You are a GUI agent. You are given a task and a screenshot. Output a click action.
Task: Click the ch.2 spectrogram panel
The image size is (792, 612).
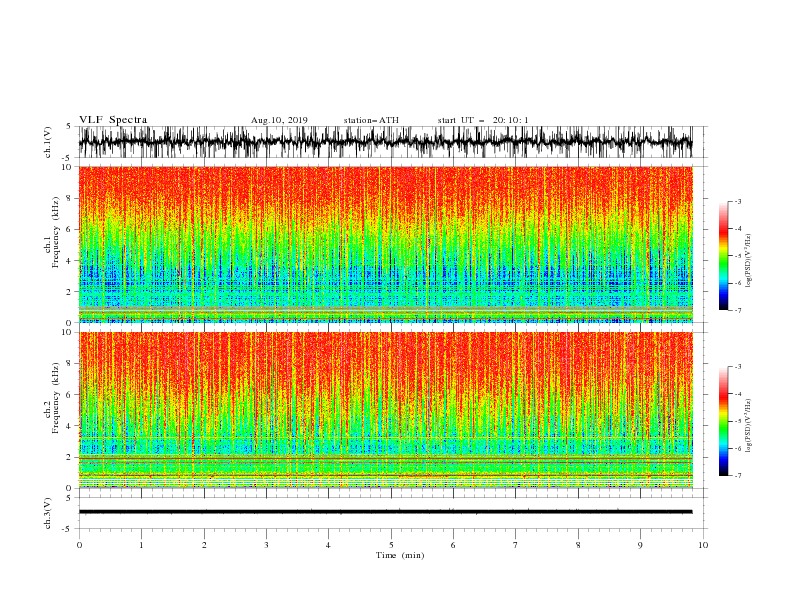[x=385, y=410]
